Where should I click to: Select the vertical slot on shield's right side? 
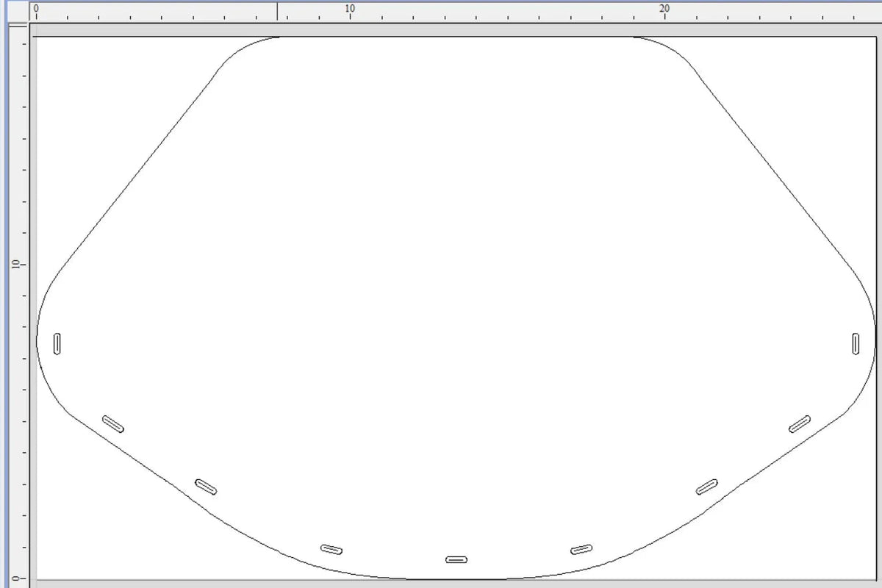click(x=856, y=343)
